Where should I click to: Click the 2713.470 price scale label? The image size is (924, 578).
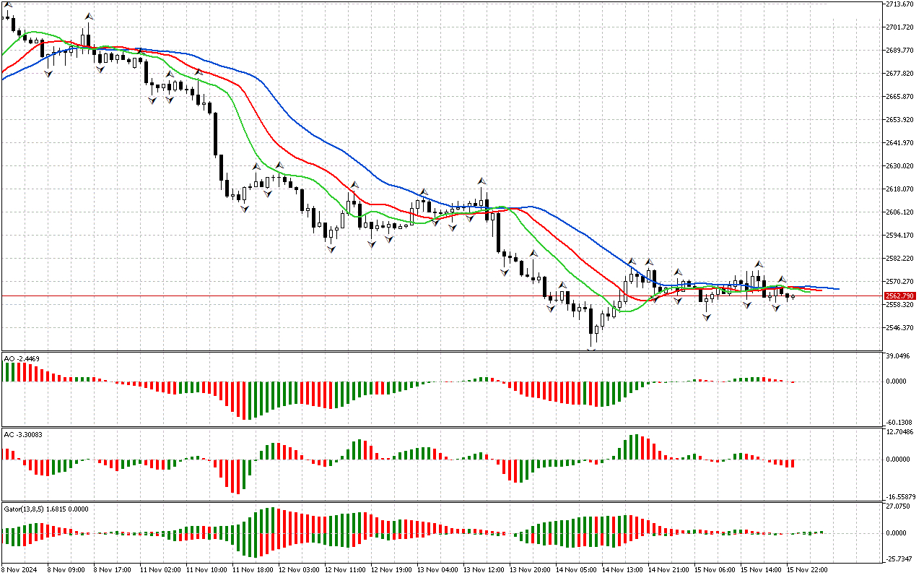click(900, 4)
